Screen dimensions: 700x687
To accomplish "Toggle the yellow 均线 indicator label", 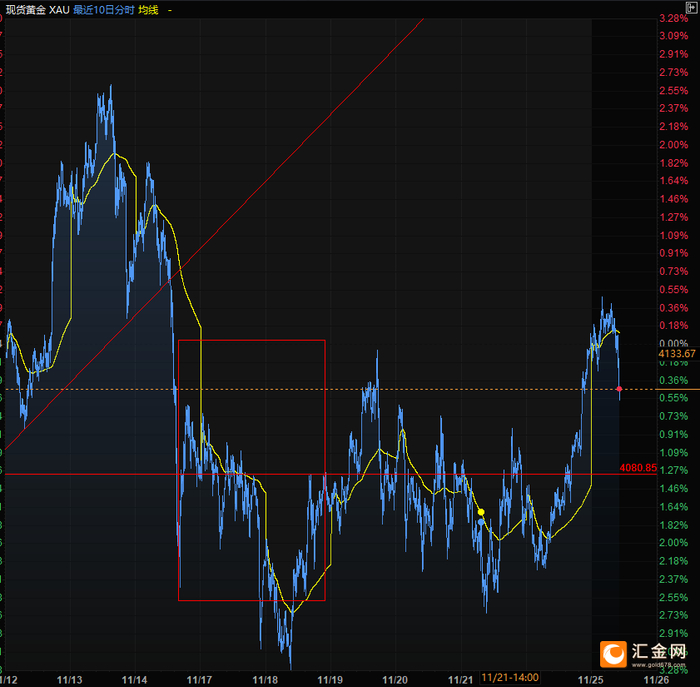I will [x=148, y=10].
